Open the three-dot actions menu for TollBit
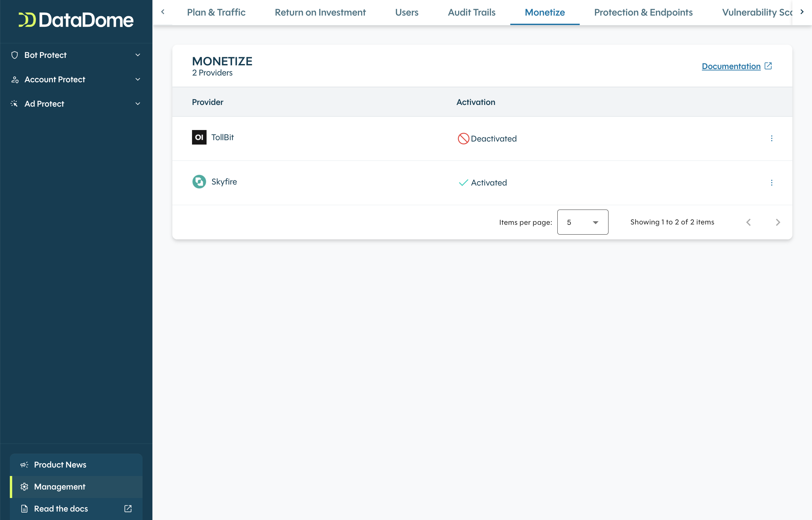 click(772, 138)
